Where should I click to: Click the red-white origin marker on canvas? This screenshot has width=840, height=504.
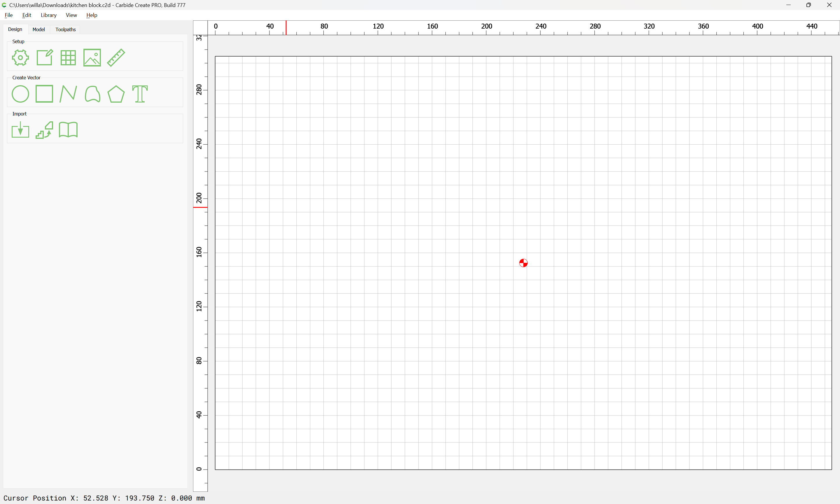523,263
